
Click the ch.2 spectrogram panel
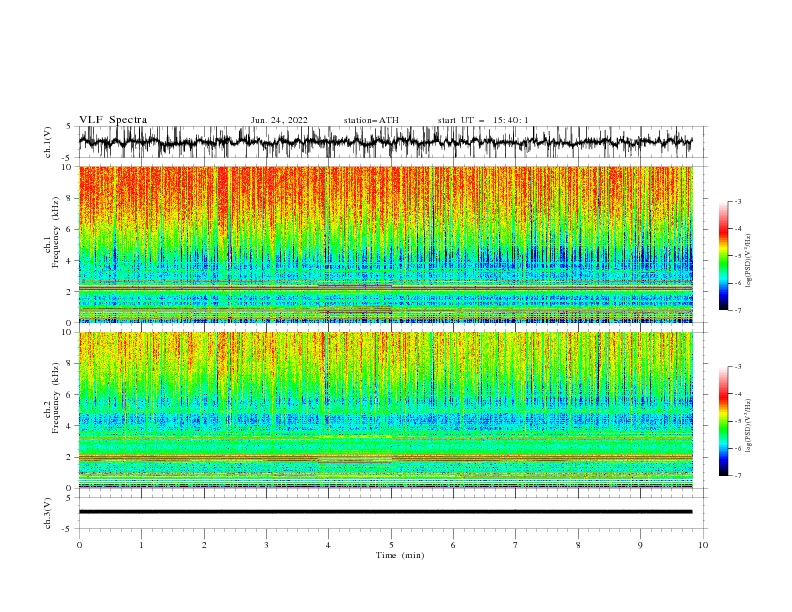point(385,410)
